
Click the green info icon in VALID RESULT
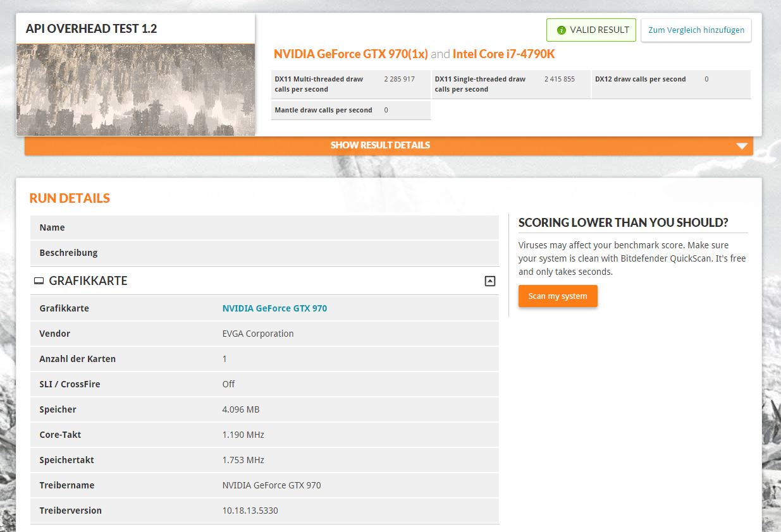[561, 30]
